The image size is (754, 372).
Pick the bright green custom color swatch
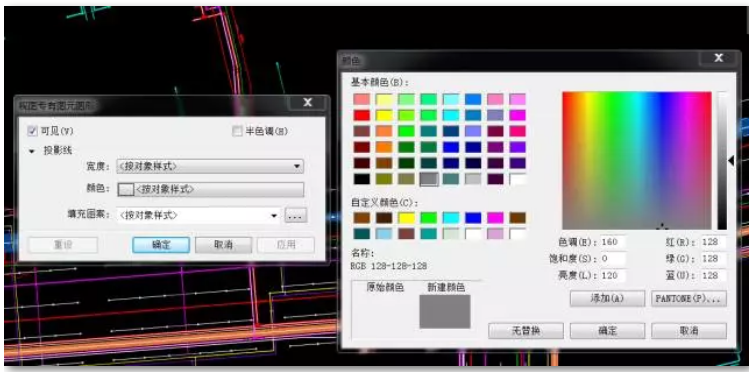(x=428, y=218)
